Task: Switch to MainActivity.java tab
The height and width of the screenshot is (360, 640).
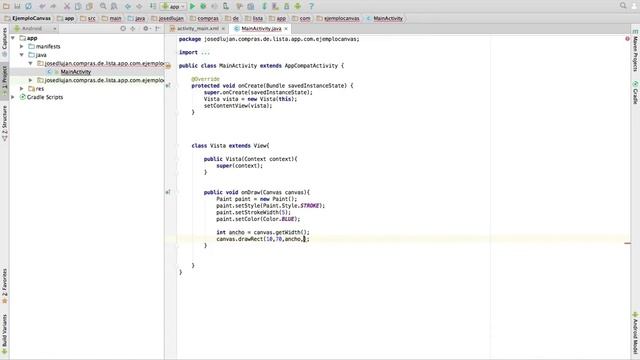Action: [x=261, y=29]
